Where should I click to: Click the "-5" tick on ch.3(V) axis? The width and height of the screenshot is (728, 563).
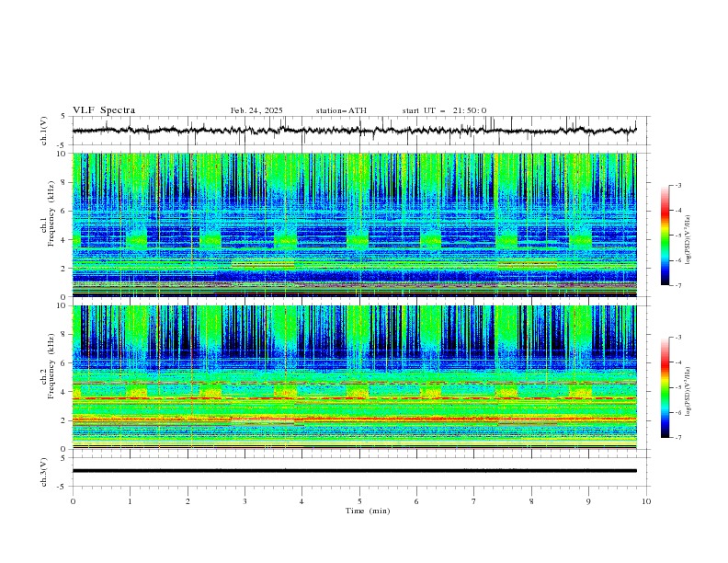[61, 487]
